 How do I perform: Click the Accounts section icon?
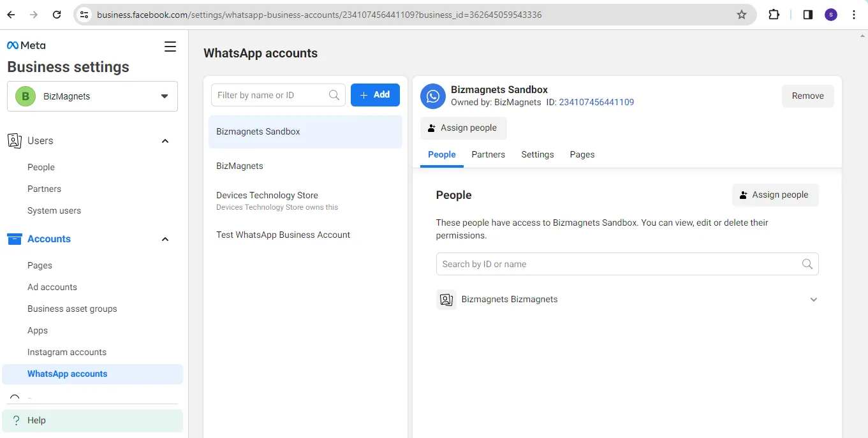point(14,239)
